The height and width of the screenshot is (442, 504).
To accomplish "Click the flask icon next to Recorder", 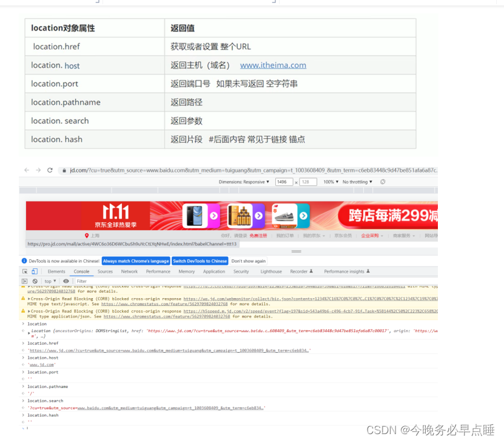I will [311, 271].
